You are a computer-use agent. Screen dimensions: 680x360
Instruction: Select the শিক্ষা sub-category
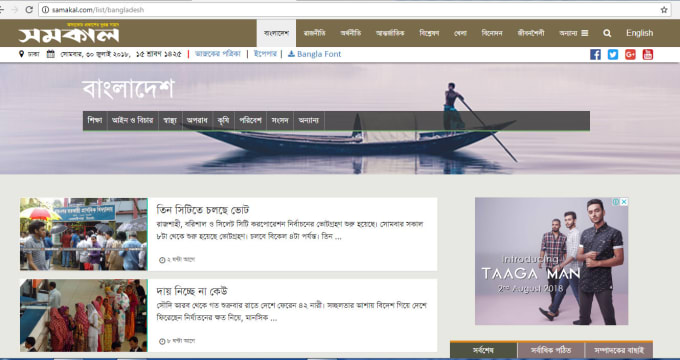coord(95,121)
